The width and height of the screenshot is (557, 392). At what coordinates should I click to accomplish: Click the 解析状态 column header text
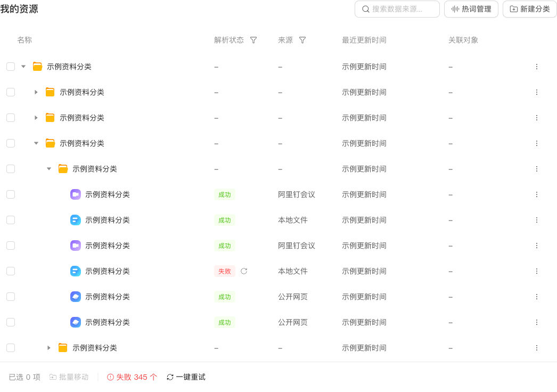click(229, 40)
